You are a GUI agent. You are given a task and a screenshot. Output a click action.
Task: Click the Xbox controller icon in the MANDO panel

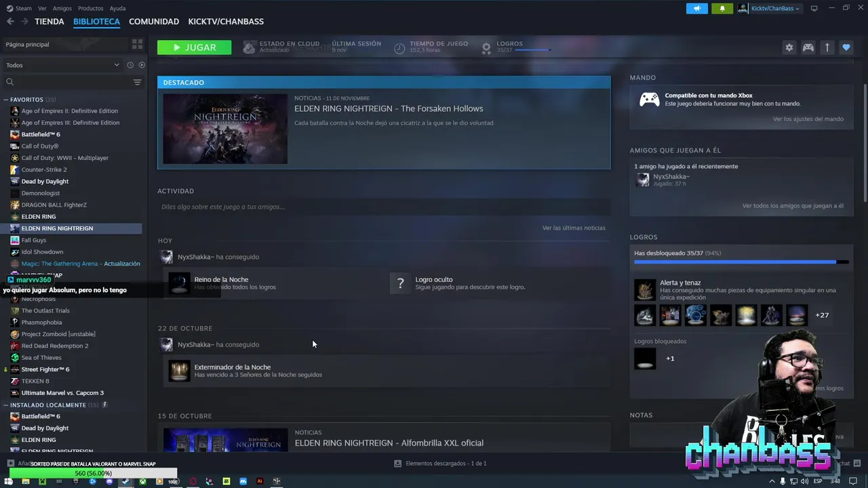[x=650, y=100]
